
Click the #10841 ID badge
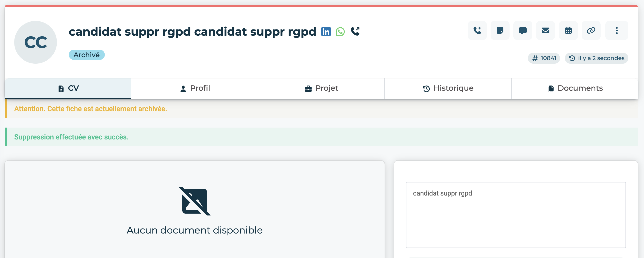[x=544, y=58]
